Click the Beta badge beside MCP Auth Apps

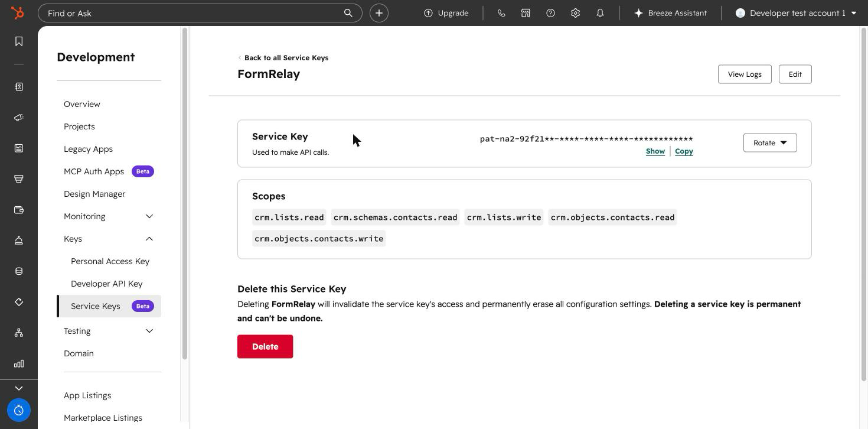click(143, 171)
